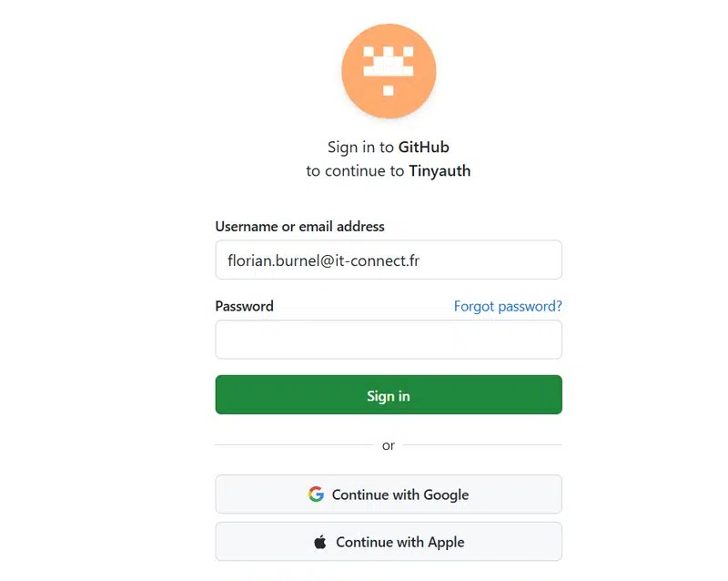This screenshot has width=728, height=581.
Task: Click the "Username or email address" label
Action: pos(299,226)
